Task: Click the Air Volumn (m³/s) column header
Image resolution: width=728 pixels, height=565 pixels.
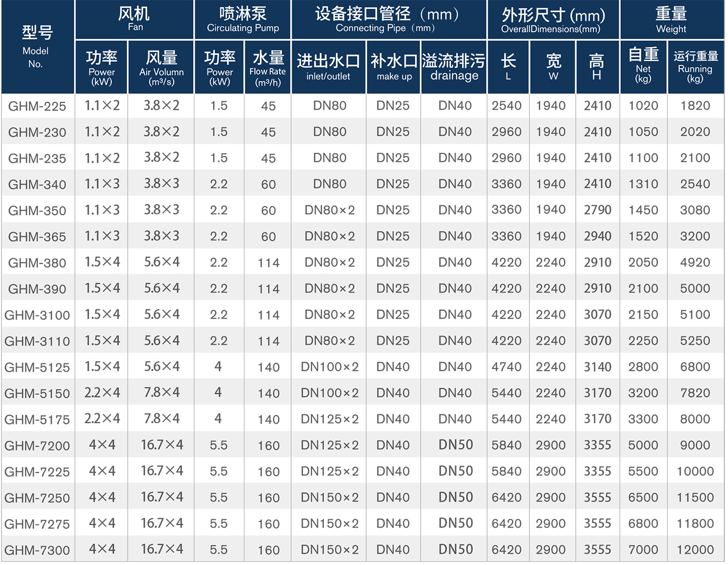Action: [x=161, y=67]
